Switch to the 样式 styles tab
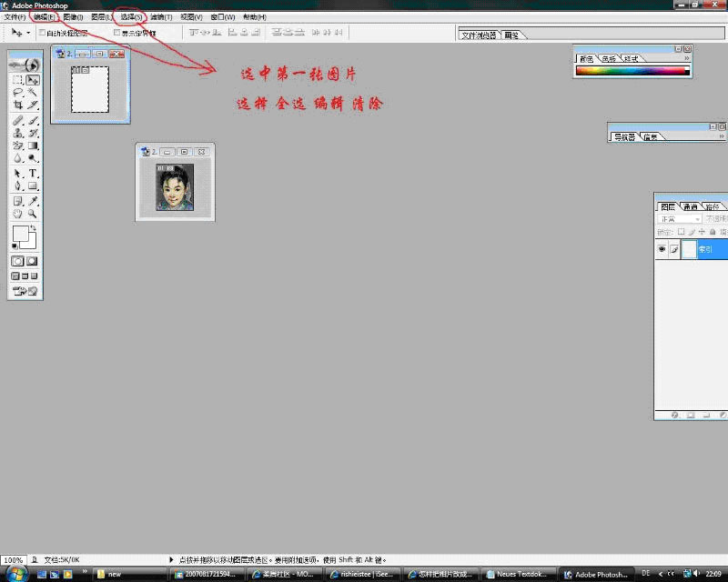The width and height of the screenshot is (728, 582). click(631, 59)
